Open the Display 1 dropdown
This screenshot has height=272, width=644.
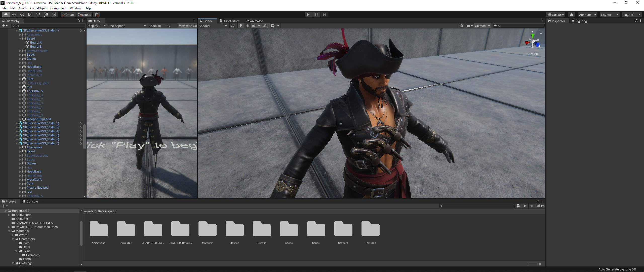click(x=96, y=26)
